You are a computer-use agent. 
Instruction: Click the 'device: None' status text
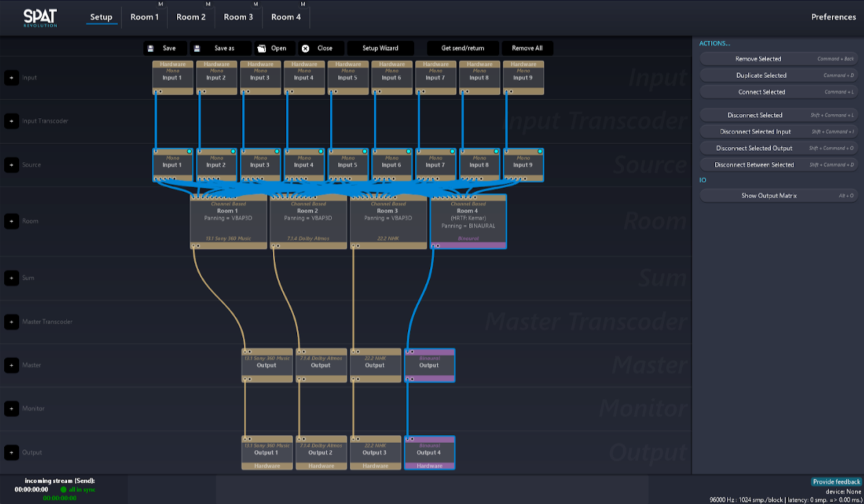(843, 491)
